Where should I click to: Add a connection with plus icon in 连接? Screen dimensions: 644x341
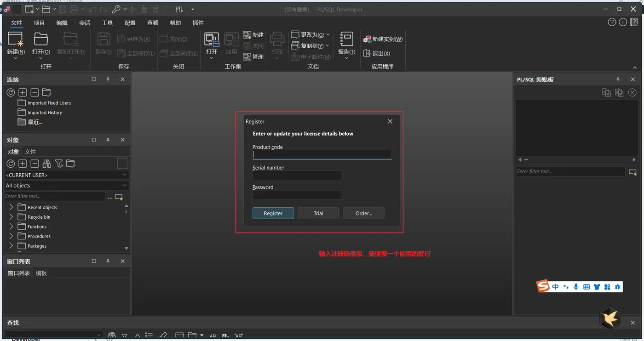coord(23,92)
